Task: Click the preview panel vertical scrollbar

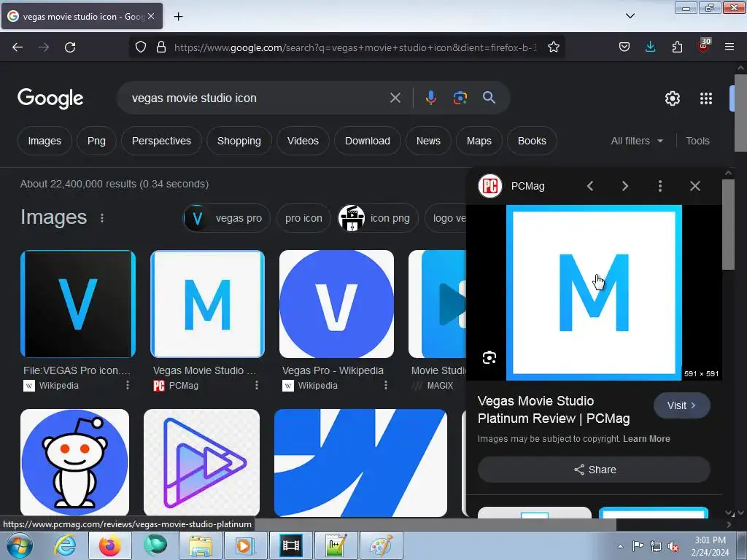Action: pyautogui.click(x=728, y=225)
